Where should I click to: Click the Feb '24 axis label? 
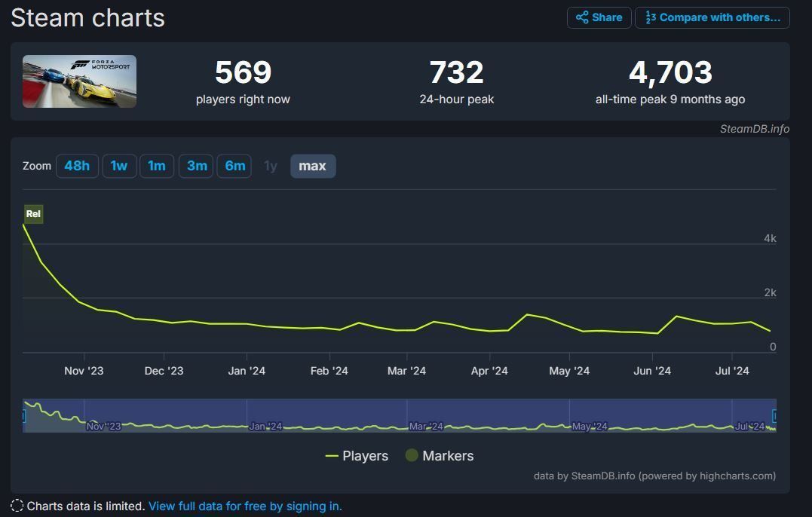(x=329, y=371)
